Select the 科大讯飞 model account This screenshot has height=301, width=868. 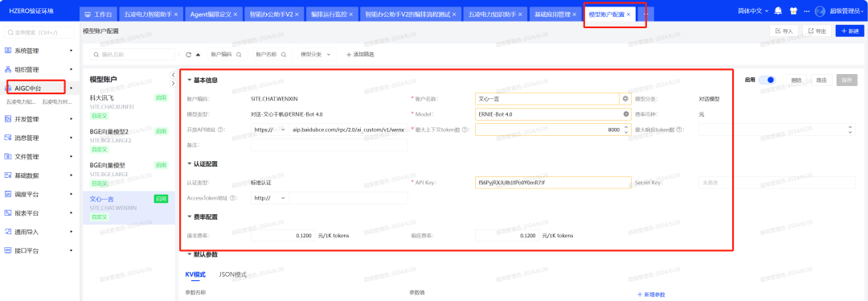(129, 107)
